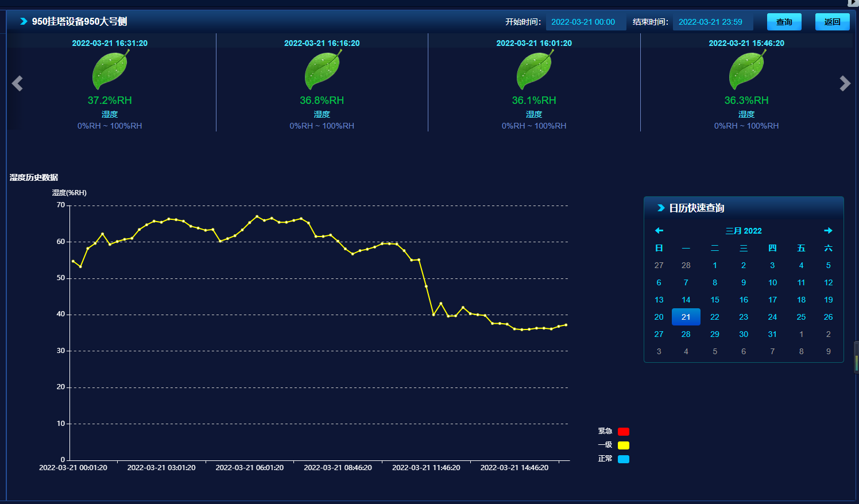This screenshot has width=859, height=504.
Task: Go to previous month in calendar
Action: point(659,231)
